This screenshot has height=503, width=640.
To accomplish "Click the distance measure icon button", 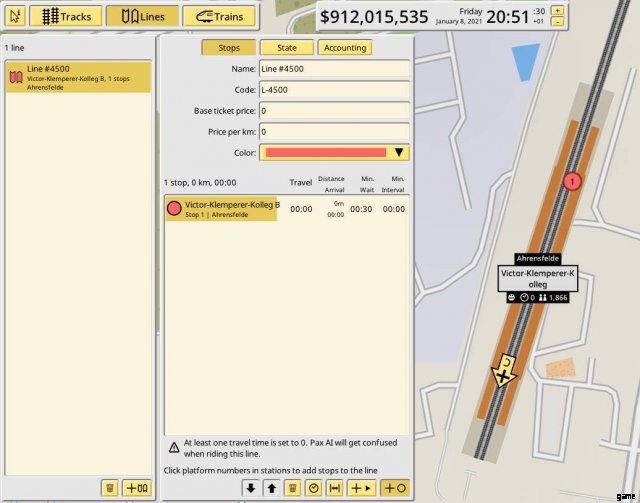I will point(335,488).
